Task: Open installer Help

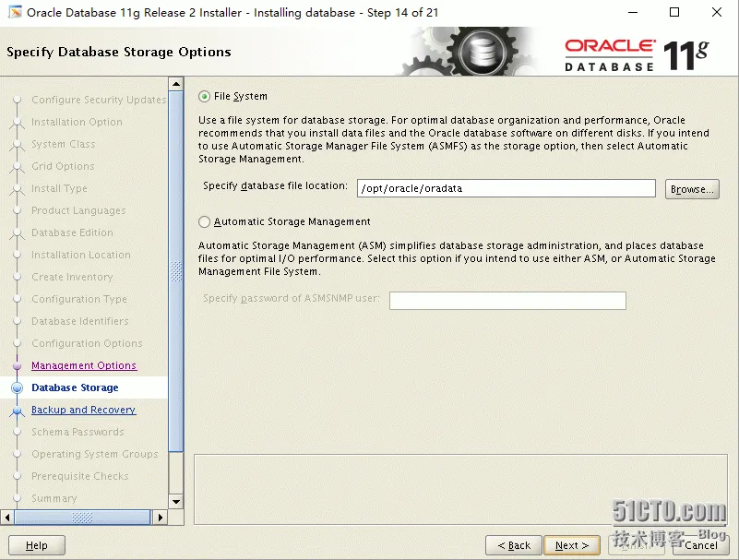Action: [x=37, y=545]
